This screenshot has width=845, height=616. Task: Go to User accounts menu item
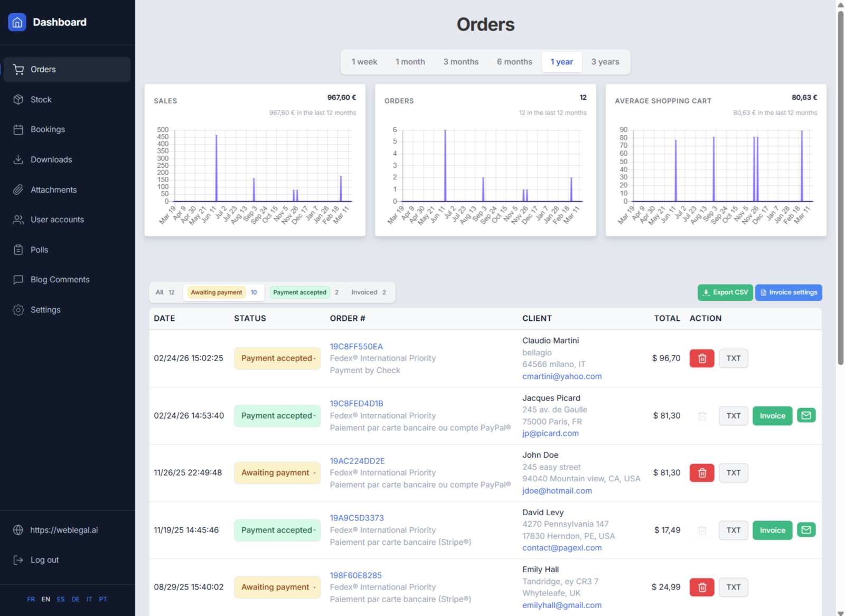(x=57, y=220)
